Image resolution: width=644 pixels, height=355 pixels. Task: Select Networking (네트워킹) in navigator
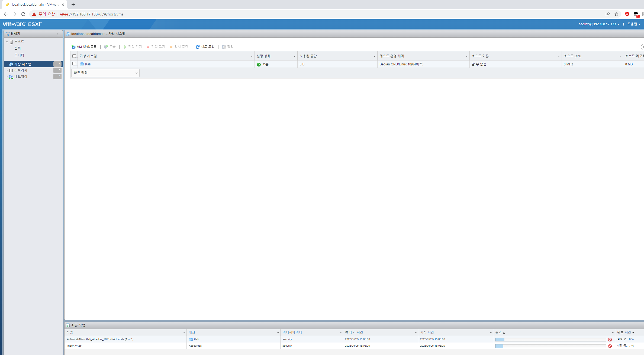(21, 77)
